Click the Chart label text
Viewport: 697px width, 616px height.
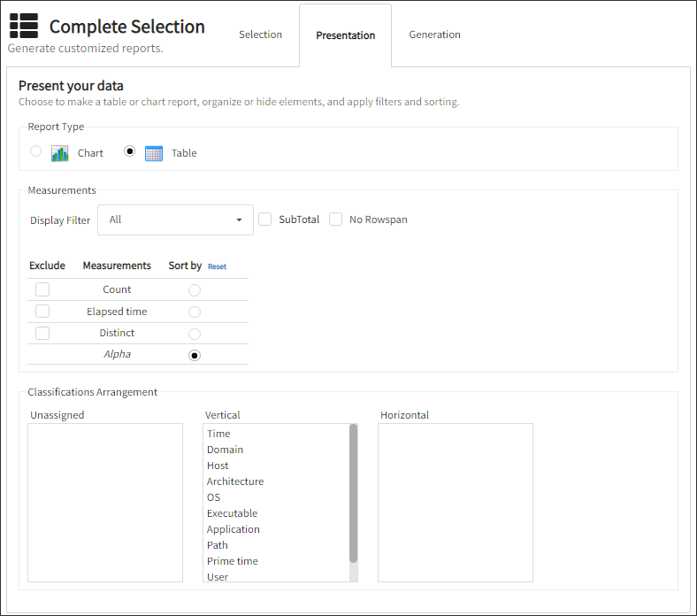click(90, 153)
